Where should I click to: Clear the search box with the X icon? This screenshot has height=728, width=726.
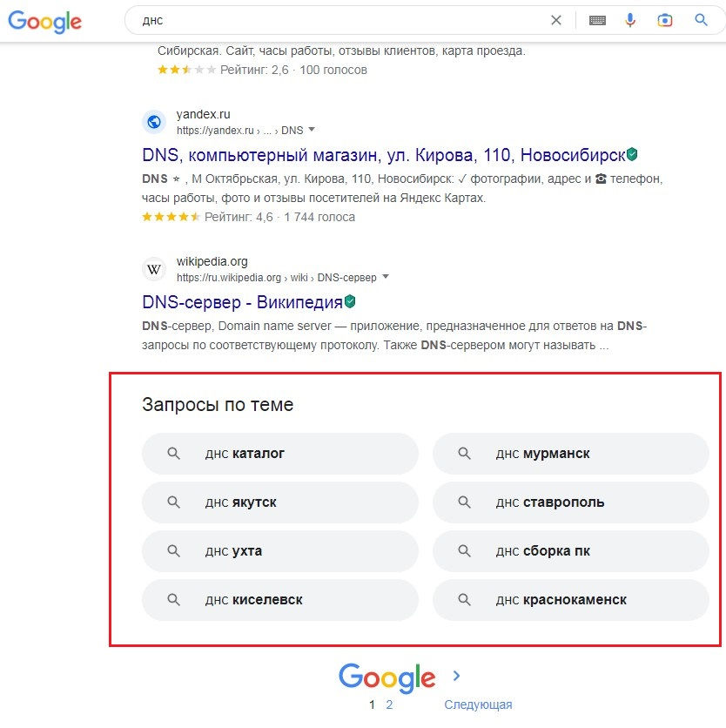point(556,20)
